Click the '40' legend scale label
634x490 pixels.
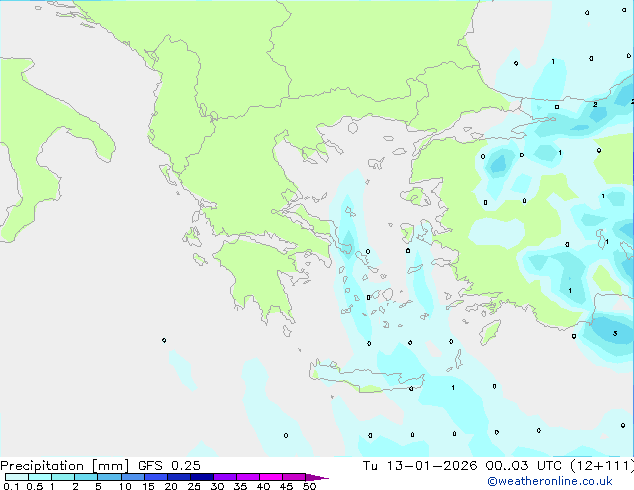point(263,486)
